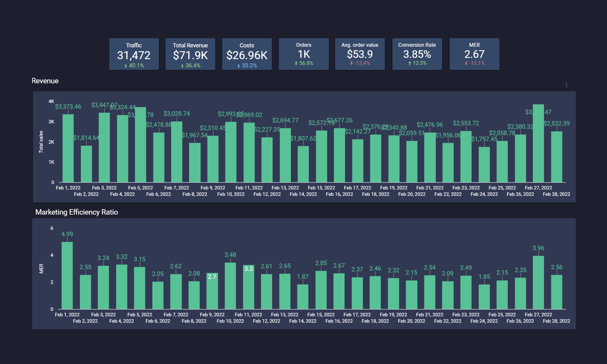Click the Feb 21 revenue bar $2,476.96
The height and width of the screenshot is (364, 607).
(430, 157)
